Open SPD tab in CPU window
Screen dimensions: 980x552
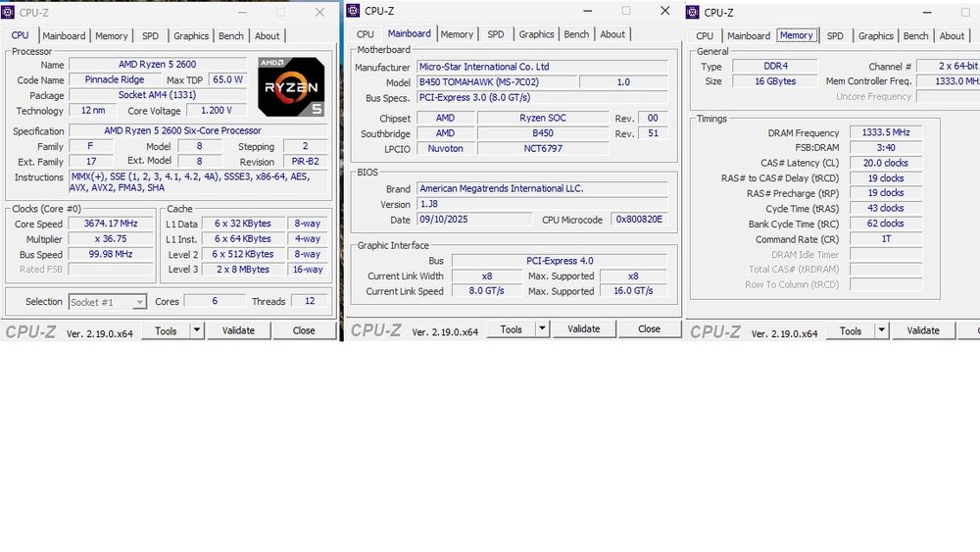click(150, 36)
